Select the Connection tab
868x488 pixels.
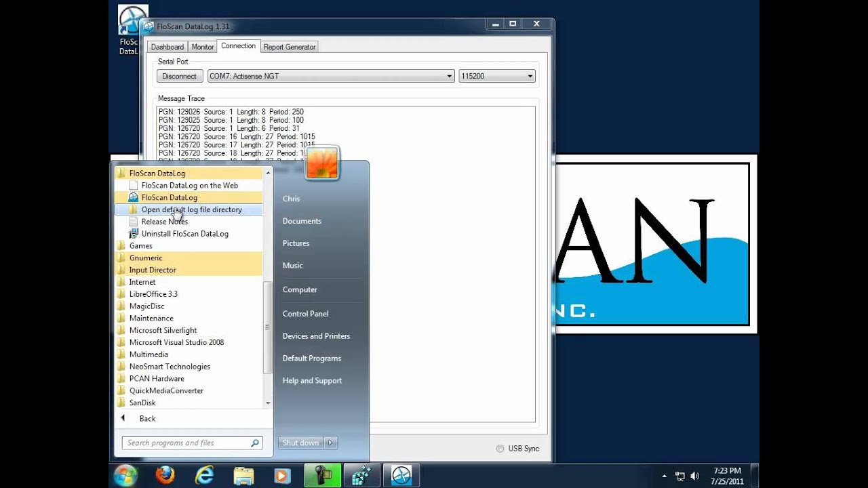[x=239, y=46]
